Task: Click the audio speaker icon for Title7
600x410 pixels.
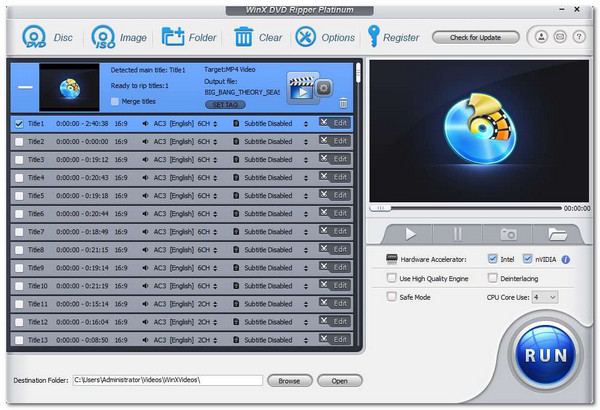Action: [x=145, y=232]
